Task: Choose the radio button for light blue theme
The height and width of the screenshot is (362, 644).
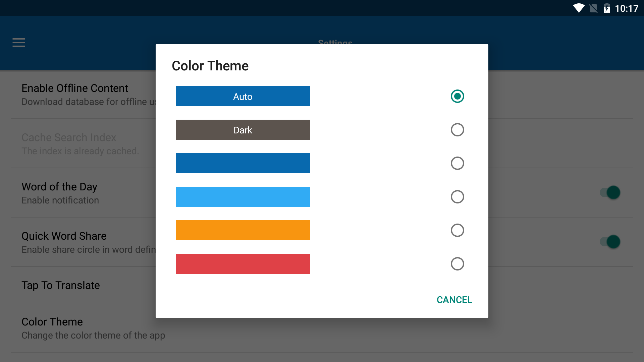Action: 457,197
